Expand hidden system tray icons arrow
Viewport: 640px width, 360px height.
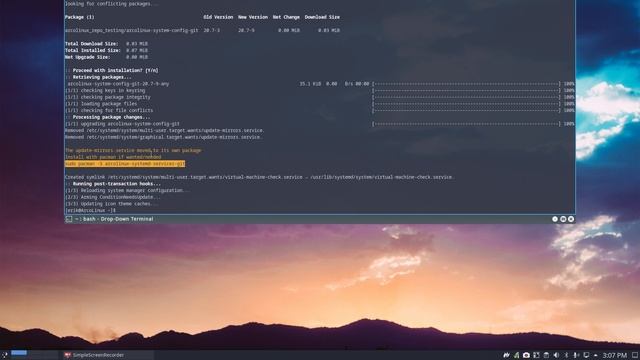[596, 356]
